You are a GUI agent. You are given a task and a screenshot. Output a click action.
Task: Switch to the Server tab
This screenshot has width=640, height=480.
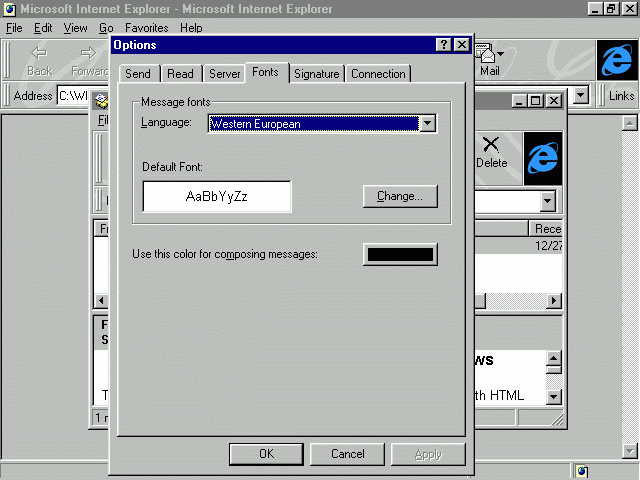(x=224, y=74)
